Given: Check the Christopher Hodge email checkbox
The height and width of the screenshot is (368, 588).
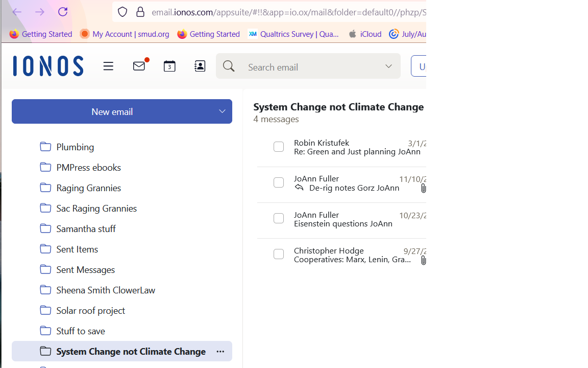Looking at the screenshot, I should 279,254.
